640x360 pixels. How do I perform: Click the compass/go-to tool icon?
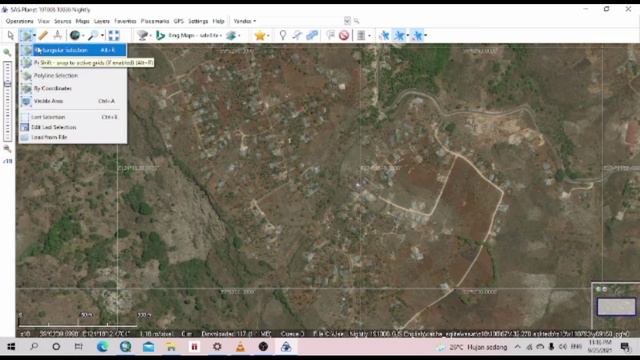[x=58, y=35]
